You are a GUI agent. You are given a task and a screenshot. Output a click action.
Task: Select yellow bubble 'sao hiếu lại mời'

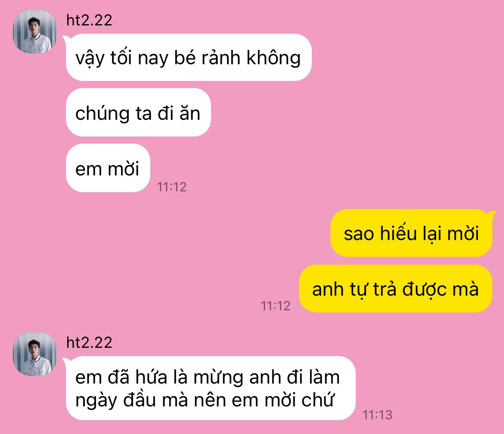tap(411, 233)
